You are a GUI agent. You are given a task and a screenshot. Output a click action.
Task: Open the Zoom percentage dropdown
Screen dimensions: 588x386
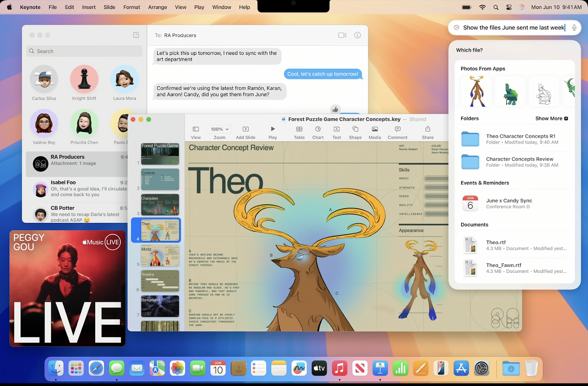pyautogui.click(x=219, y=129)
